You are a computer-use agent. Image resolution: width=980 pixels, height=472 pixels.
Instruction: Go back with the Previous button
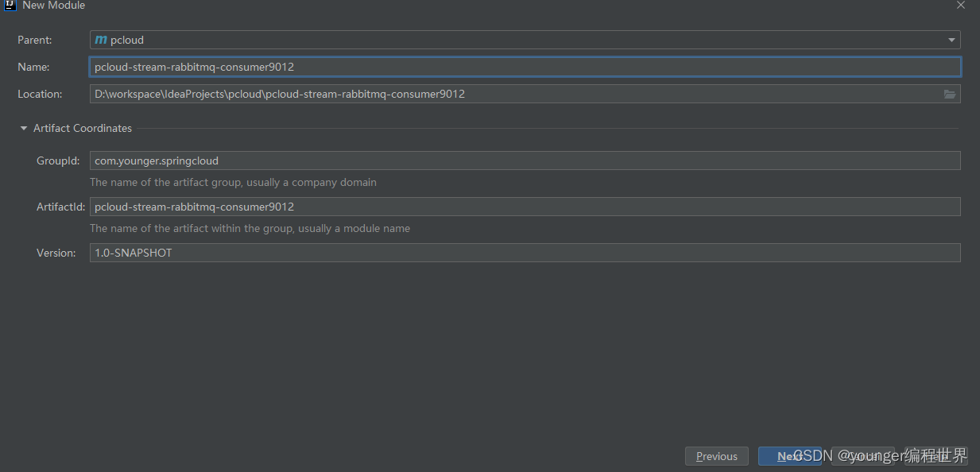tap(717, 456)
